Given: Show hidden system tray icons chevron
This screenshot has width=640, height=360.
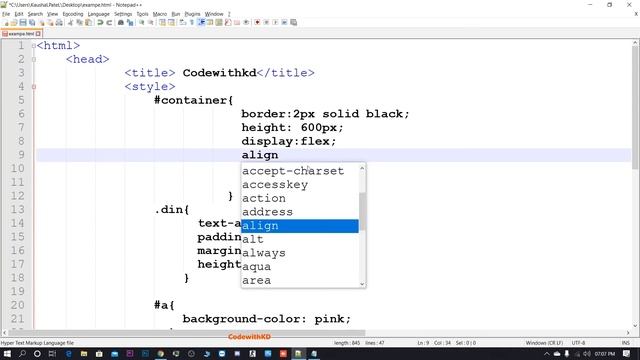Looking at the screenshot, I should 547,353.
